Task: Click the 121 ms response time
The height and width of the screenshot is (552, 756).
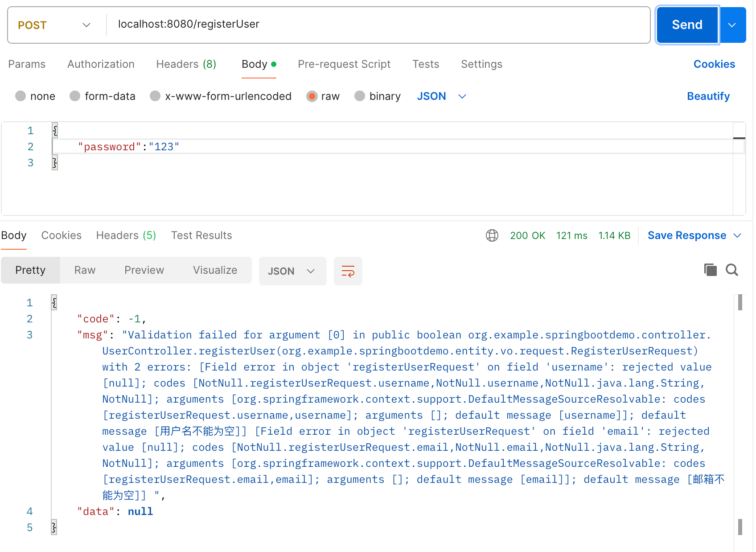Action: click(571, 235)
